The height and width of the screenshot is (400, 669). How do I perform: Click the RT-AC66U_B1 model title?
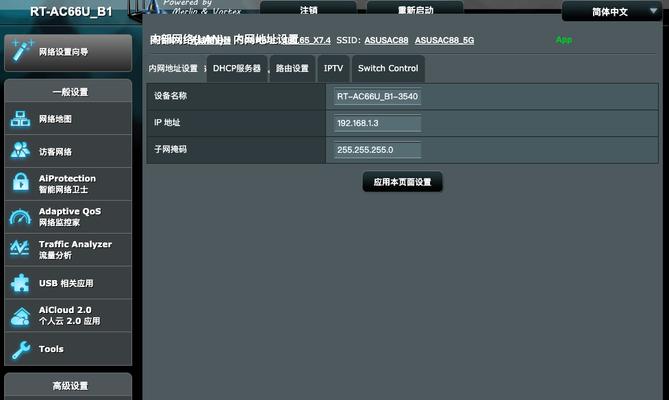coord(71,12)
